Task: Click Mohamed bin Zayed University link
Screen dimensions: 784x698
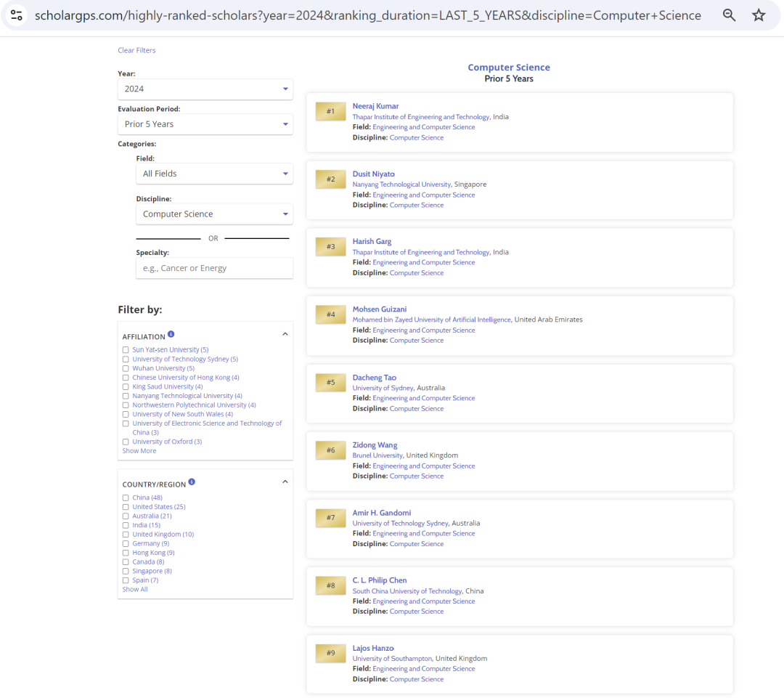Action: (431, 320)
